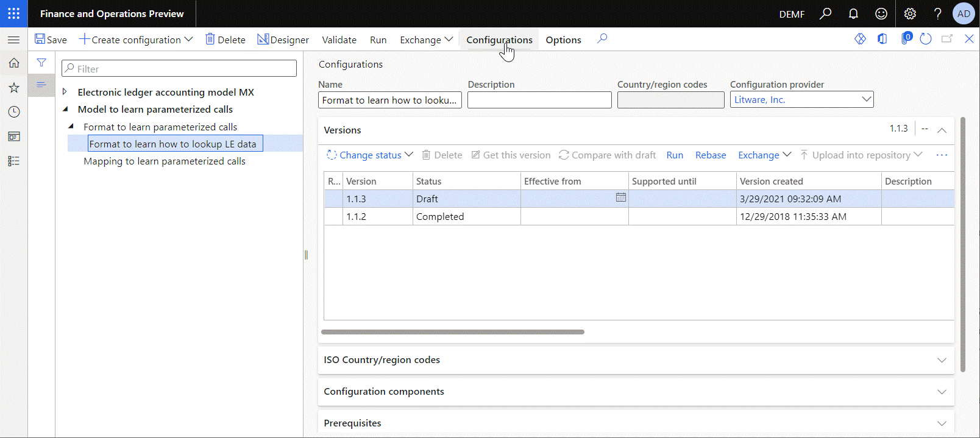Open Workspaces icon in sidebar
This screenshot has width=980, height=438.
[13, 136]
